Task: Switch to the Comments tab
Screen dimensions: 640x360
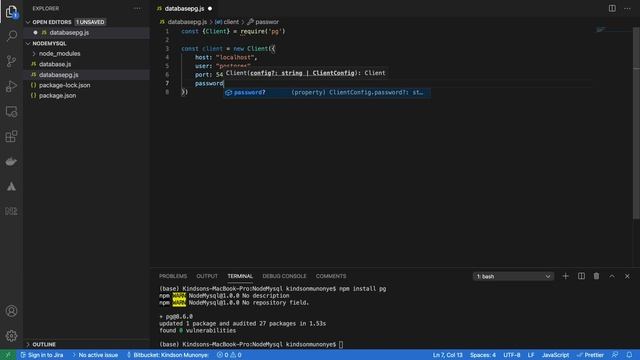Action: pos(331,276)
